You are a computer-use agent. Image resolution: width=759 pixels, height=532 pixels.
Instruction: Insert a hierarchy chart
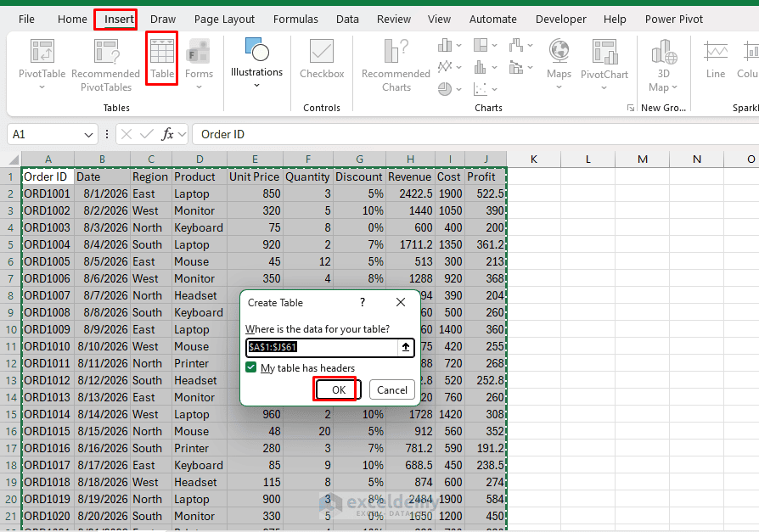point(485,46)
